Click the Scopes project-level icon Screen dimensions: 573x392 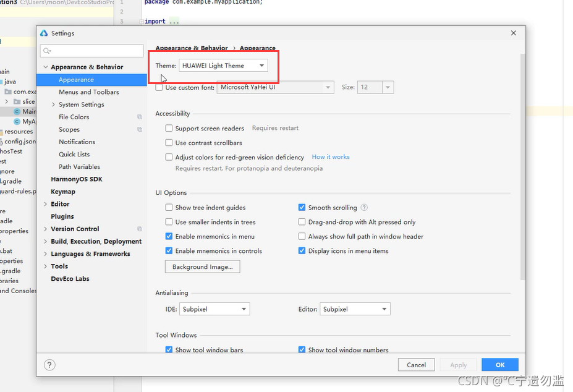[x=140, y=129]
